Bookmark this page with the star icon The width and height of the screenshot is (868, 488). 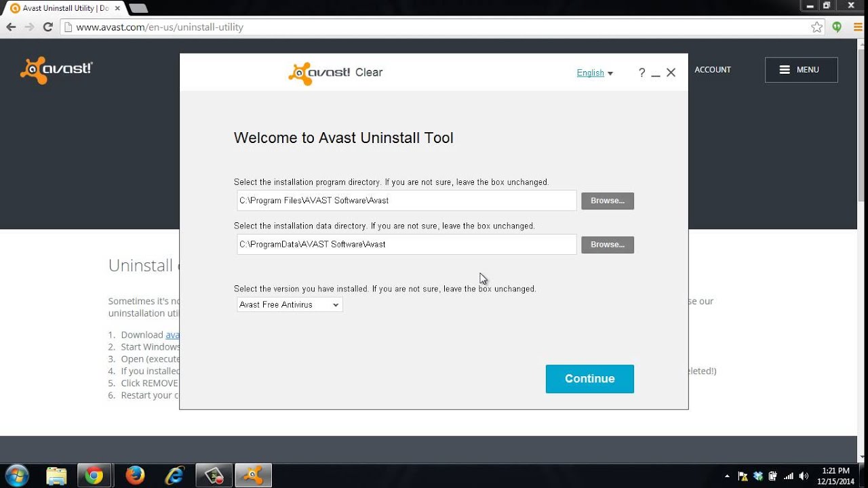pos(816,27)
